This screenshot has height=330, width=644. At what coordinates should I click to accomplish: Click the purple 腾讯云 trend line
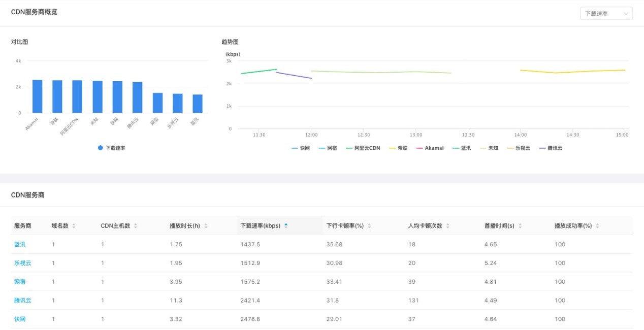click(x=294, y=75)
